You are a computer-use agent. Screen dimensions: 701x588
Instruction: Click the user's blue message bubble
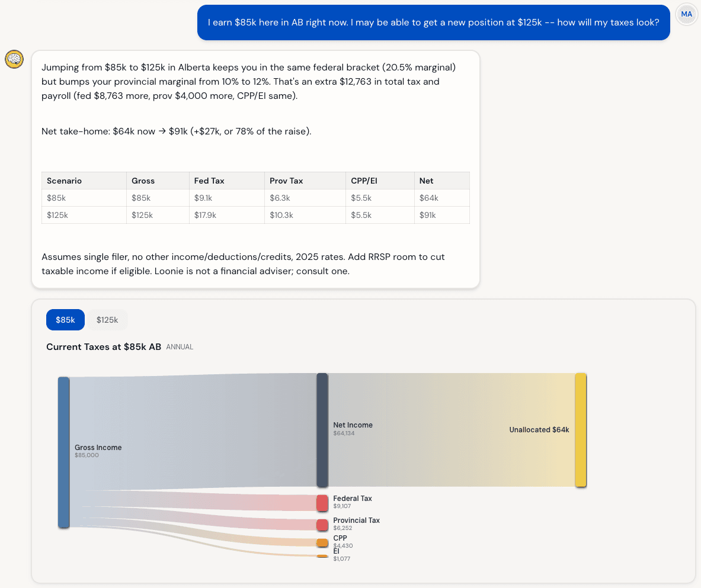tap(433, 23)
